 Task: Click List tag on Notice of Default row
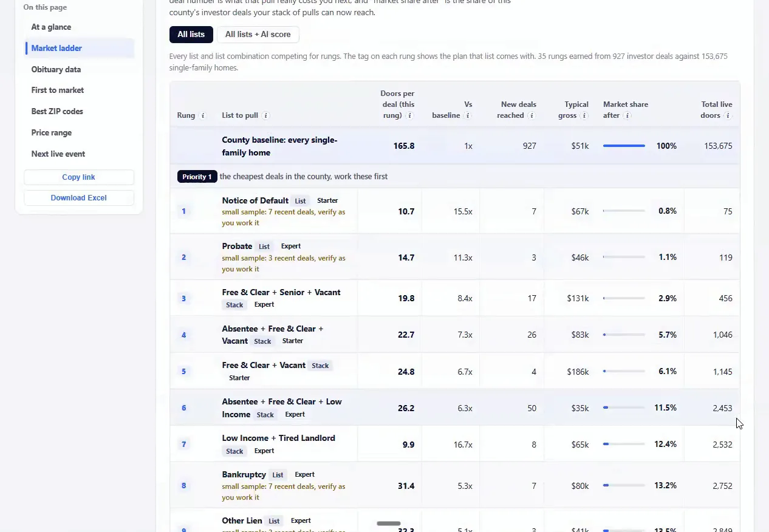(x=301, y=201)
